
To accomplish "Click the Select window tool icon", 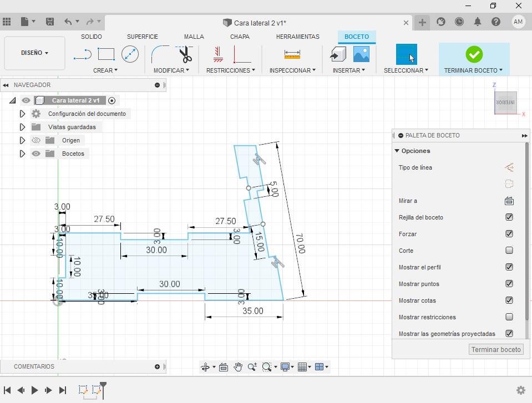I will [407, 54].
